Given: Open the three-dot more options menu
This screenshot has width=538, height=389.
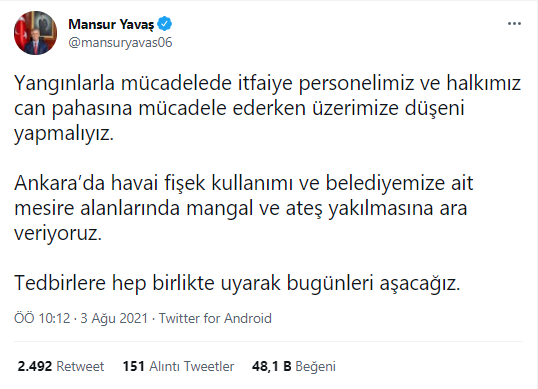Looking at the screenshot, I should pos(514,24).
